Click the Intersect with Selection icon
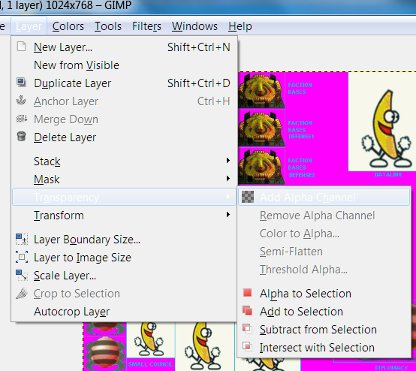Viewport: 416px width, 371px height. (247, 346)
